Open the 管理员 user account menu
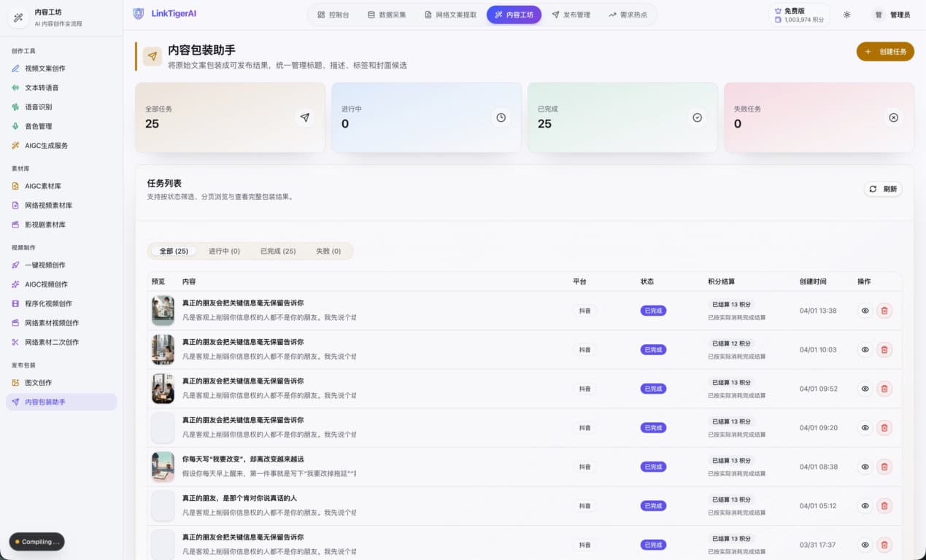 [892, 15]
